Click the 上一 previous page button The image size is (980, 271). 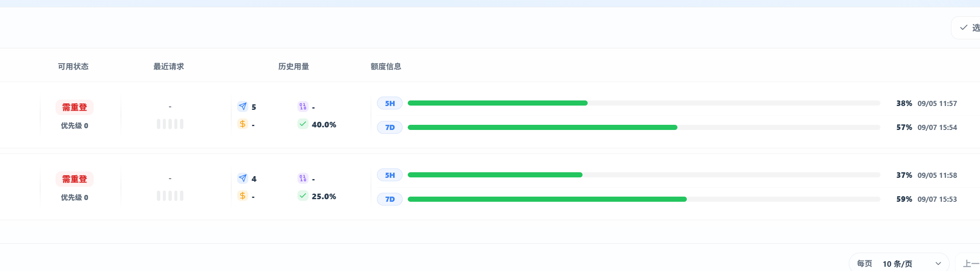tap(968, 264)
